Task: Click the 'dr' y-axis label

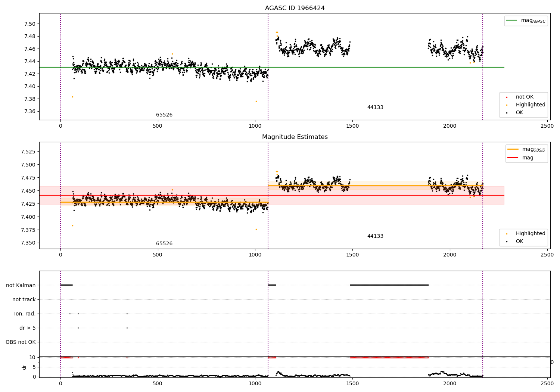Action: pyautogui.click(x=24, y=367)
